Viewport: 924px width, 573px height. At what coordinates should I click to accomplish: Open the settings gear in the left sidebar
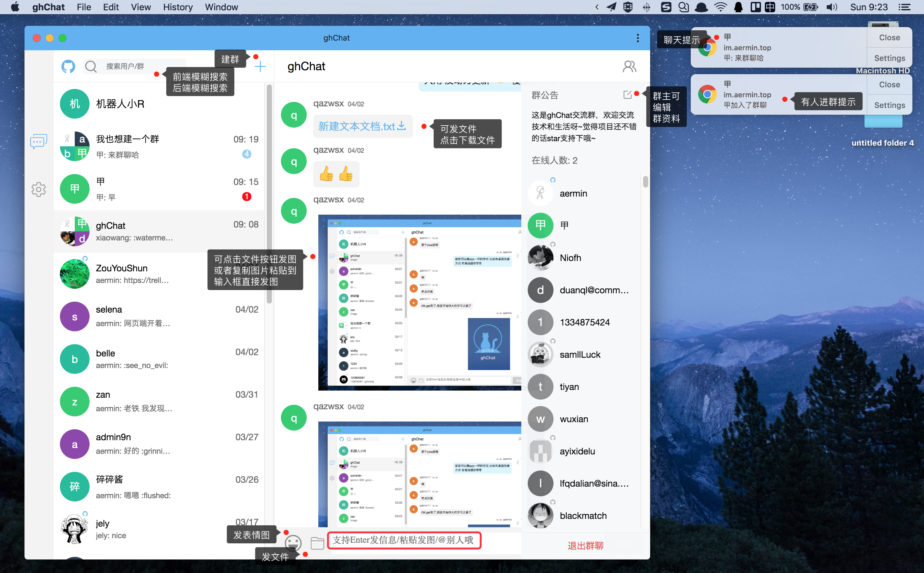coord(39,189)
